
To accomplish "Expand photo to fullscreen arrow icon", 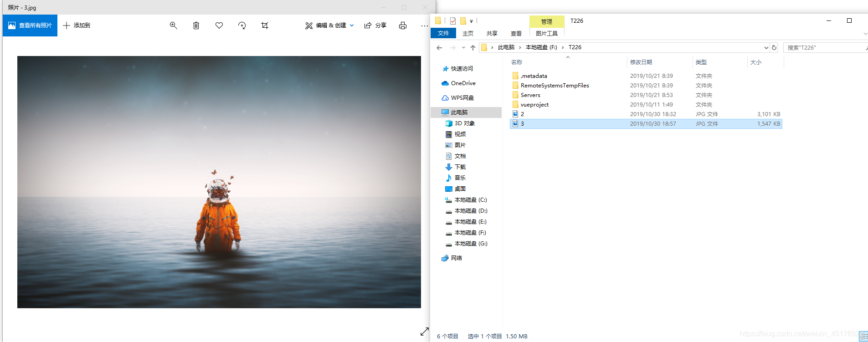I will (x=425, y=332).
